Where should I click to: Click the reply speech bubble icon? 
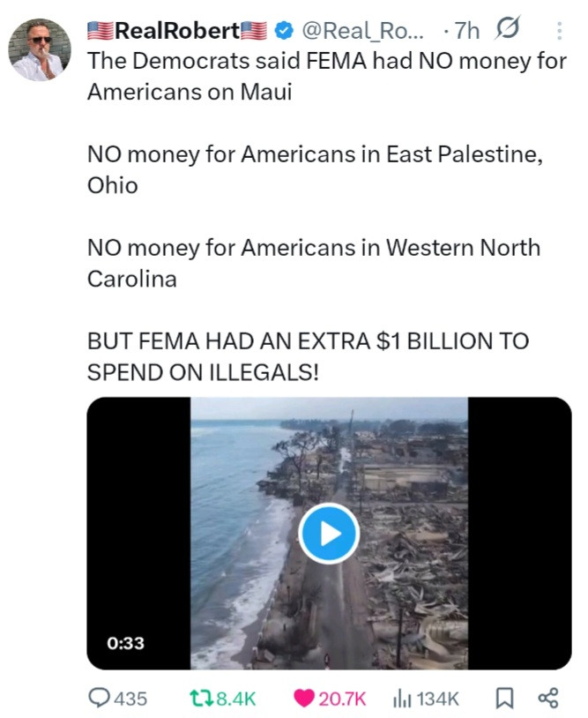(x=100, y=699)
